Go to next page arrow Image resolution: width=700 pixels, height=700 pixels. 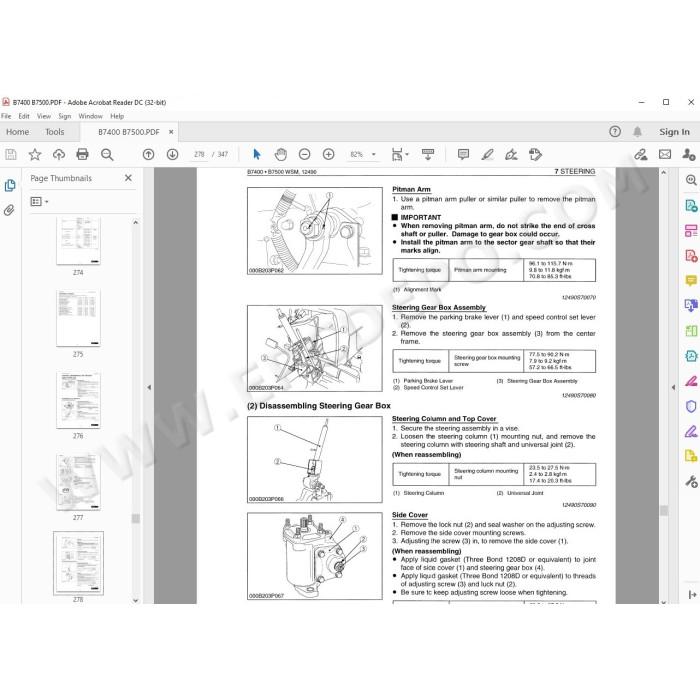(x=172, y=154)
